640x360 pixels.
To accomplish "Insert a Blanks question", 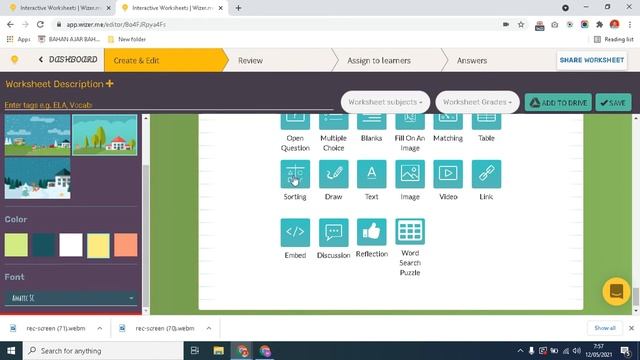I will click(x=371, y=122).
